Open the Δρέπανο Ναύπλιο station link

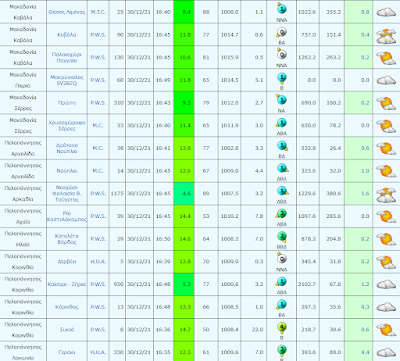coord(67,148)
